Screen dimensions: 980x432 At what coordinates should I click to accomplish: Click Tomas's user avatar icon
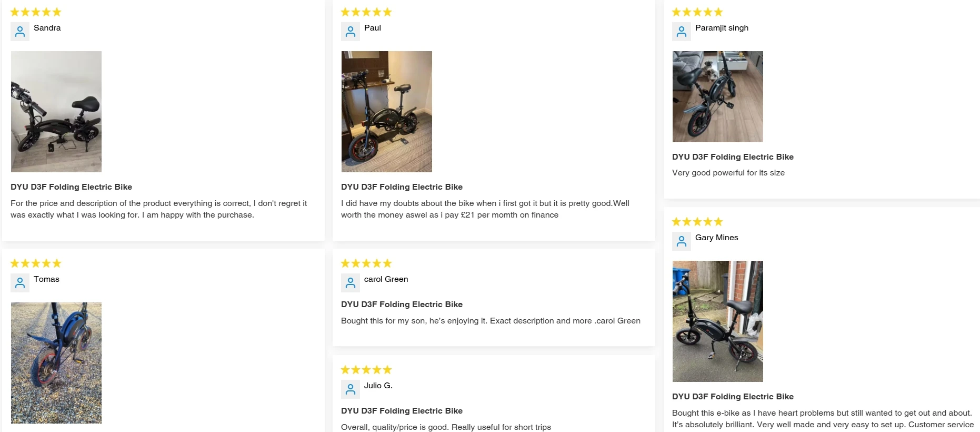tap(20, 283)
